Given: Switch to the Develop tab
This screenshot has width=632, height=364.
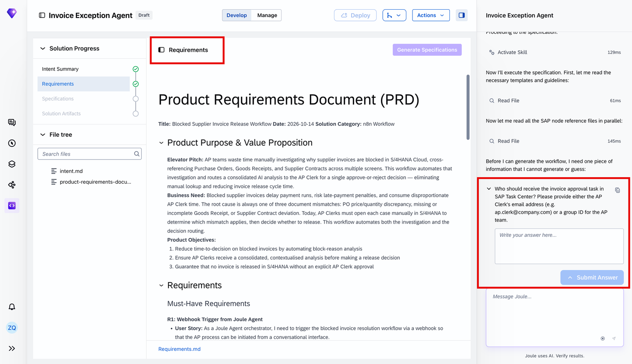Looking at the screenshot, I should (237, 15).
